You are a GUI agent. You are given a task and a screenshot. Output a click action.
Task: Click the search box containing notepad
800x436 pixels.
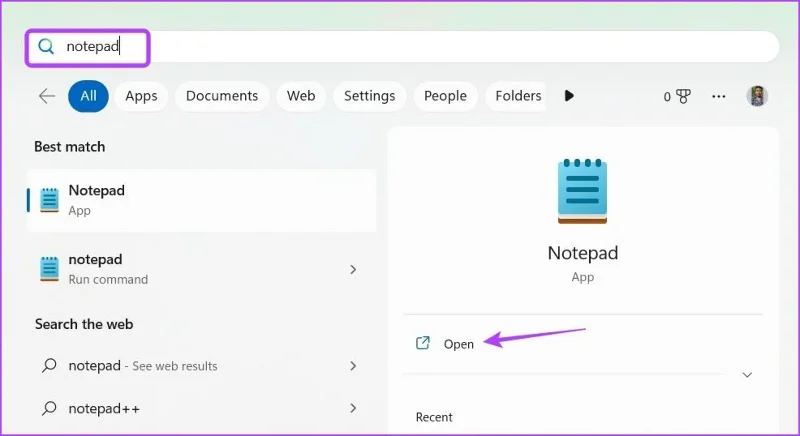(403, 46)
